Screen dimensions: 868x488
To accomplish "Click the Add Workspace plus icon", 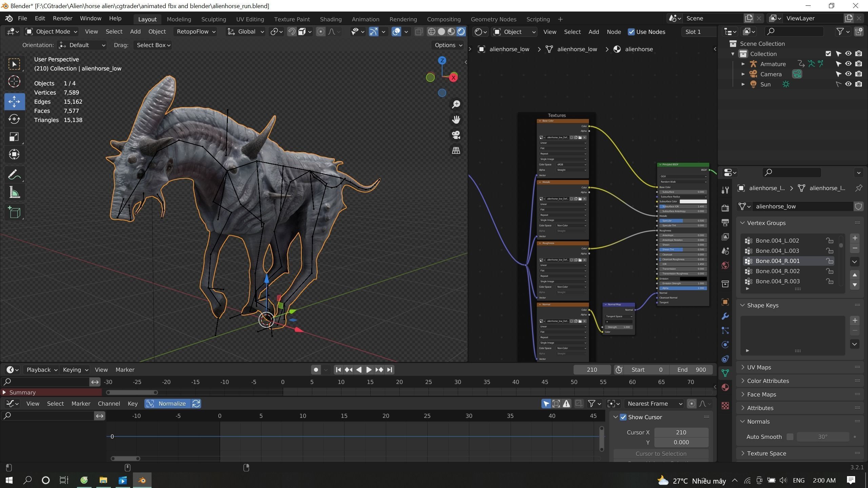I will click(x=560, y=19).
